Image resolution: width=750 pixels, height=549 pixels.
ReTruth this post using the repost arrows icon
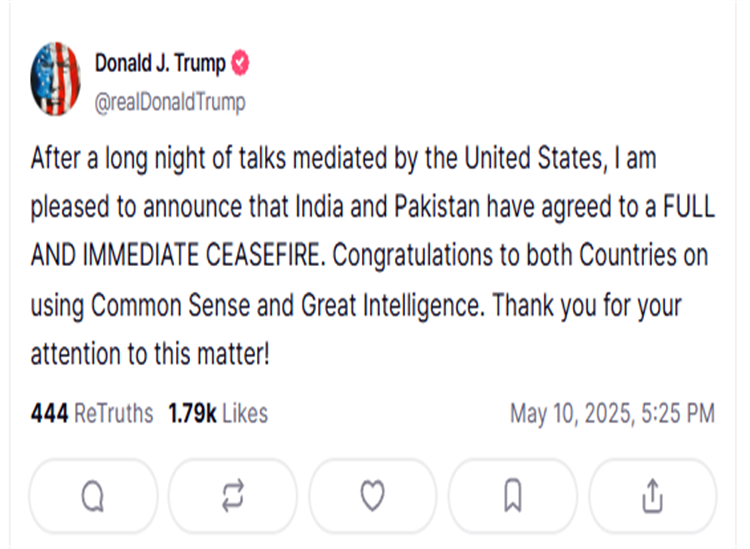(233, 496)
